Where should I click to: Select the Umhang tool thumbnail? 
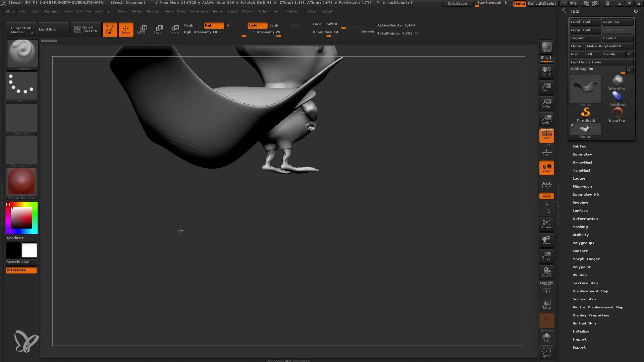pos(586,90)
